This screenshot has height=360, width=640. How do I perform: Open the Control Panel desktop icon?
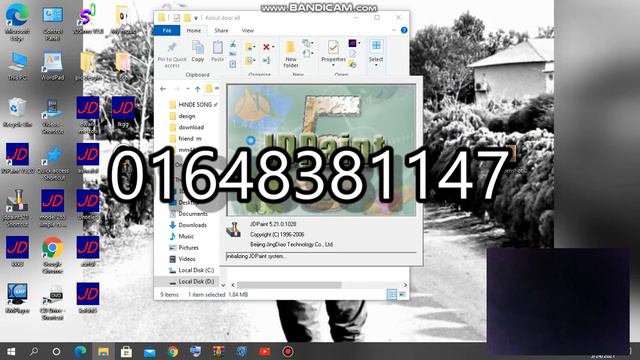(53, 22)
